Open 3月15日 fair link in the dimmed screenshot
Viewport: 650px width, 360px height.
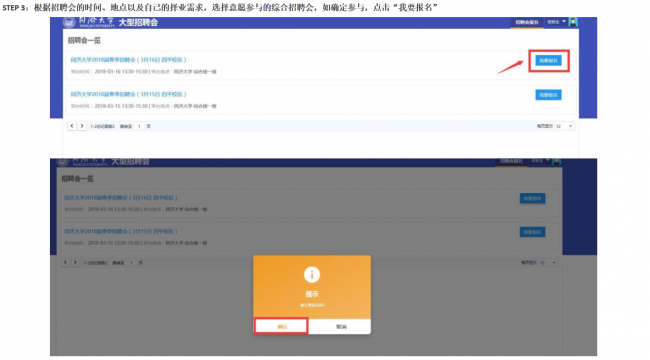(121, 231)
